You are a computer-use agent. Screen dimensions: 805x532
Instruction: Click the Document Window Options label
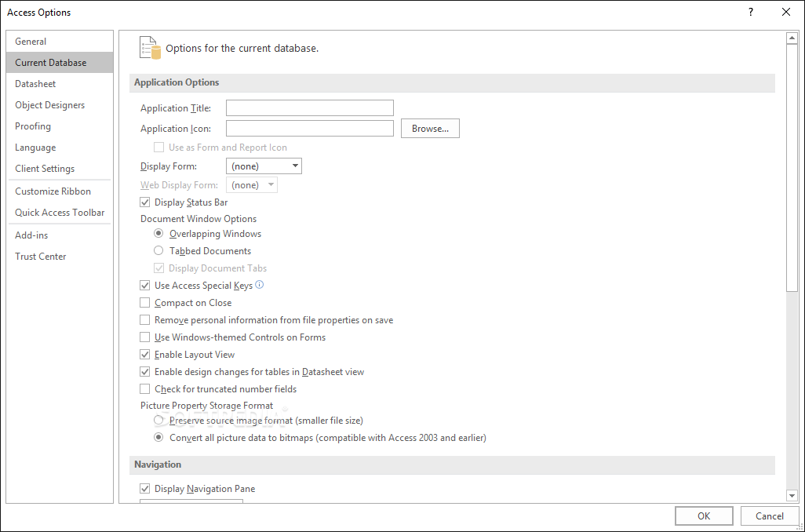point(199,219)
